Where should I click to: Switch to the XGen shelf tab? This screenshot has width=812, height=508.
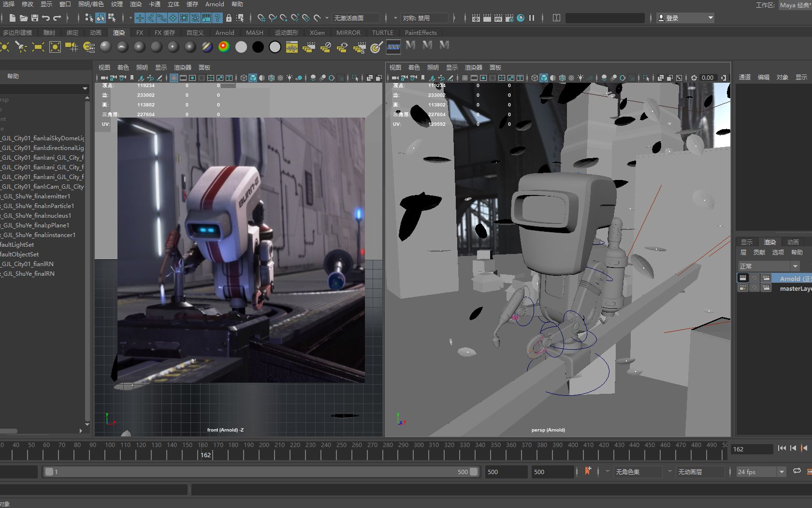point(317,32)
